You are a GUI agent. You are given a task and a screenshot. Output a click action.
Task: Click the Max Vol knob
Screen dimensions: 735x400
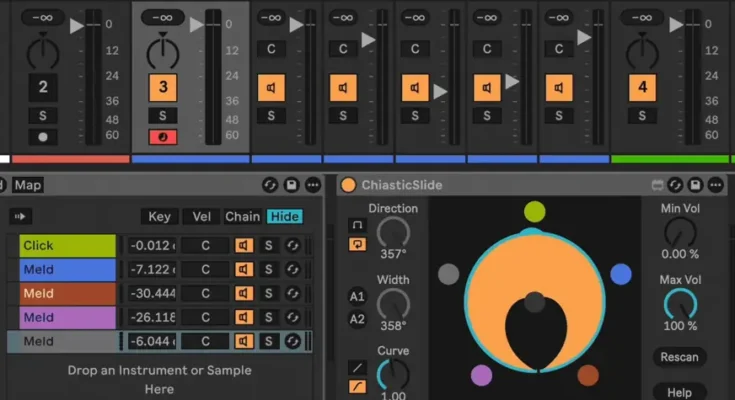680,304
